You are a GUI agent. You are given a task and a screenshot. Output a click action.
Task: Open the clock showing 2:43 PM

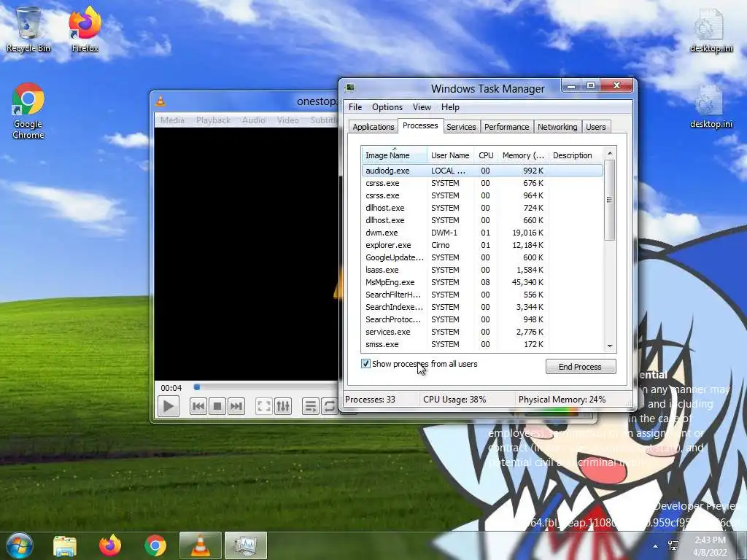pos(710,545)
